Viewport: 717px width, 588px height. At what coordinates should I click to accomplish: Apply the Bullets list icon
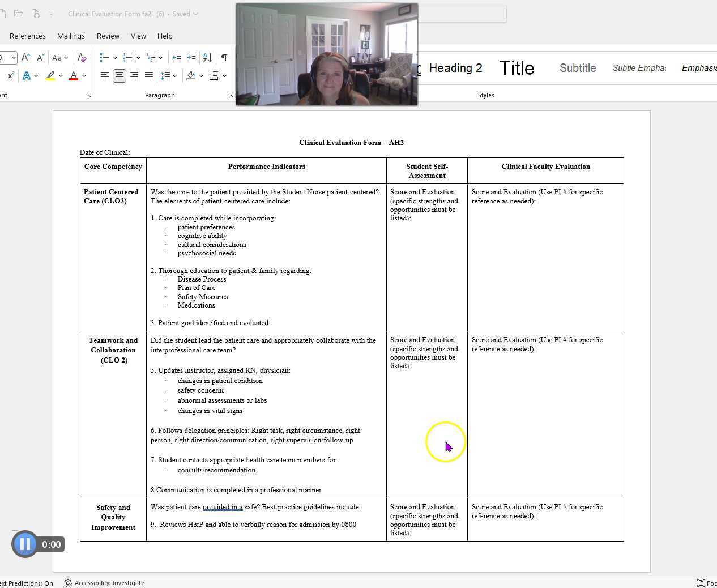[x=104, y=57]
